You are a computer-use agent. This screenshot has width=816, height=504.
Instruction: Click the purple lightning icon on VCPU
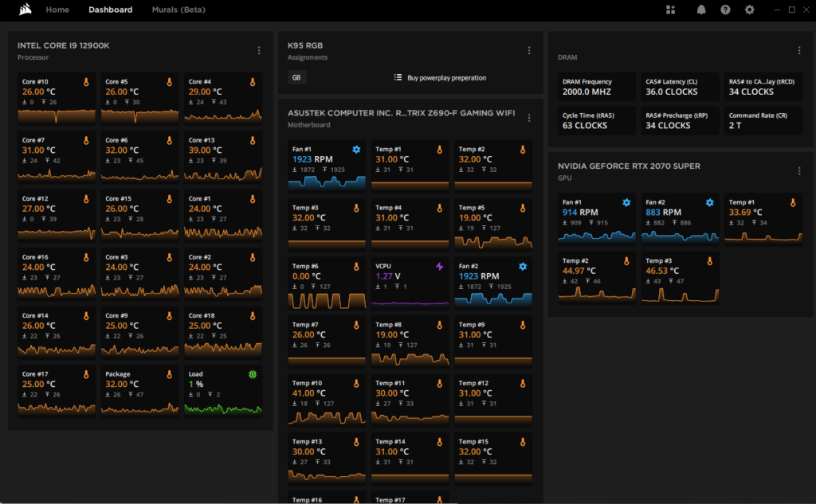click(x=440, y=267)
